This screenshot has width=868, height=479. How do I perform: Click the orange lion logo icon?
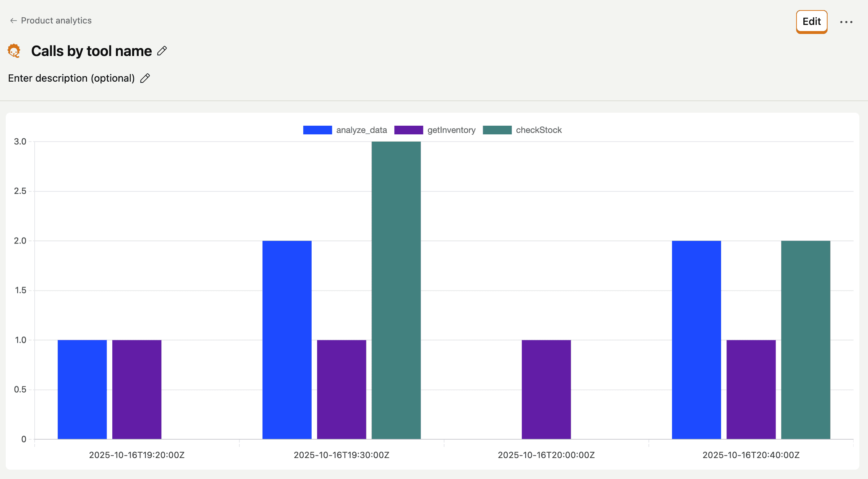pos(14,51)
